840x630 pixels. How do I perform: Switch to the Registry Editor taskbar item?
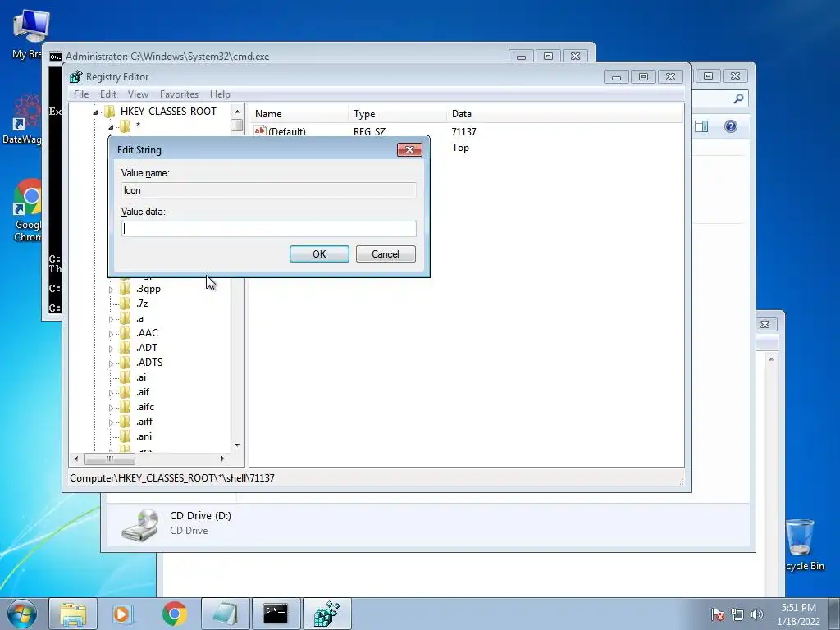[326, 614]
